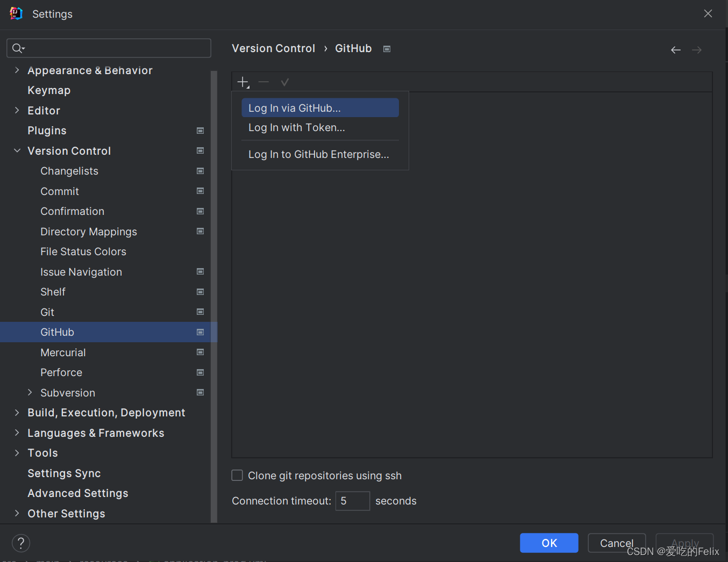The width and height of the screenshot is (728, 562).
Task: Click project icon next to Perforce
Action: (x=200, y=372)
